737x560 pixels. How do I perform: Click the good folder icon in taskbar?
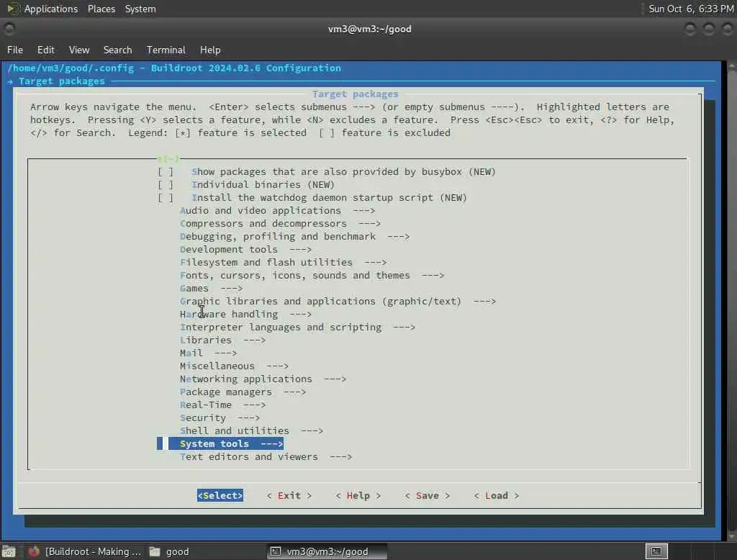(x=155, y=551)
